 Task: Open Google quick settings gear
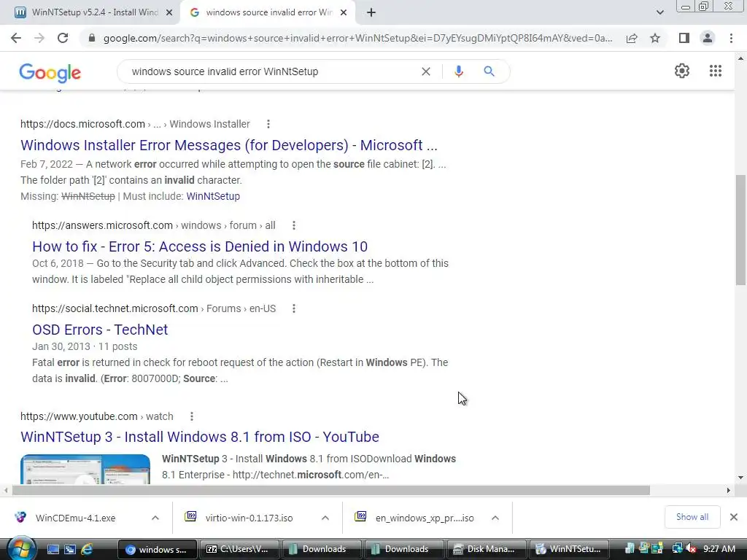pos(682,71)
